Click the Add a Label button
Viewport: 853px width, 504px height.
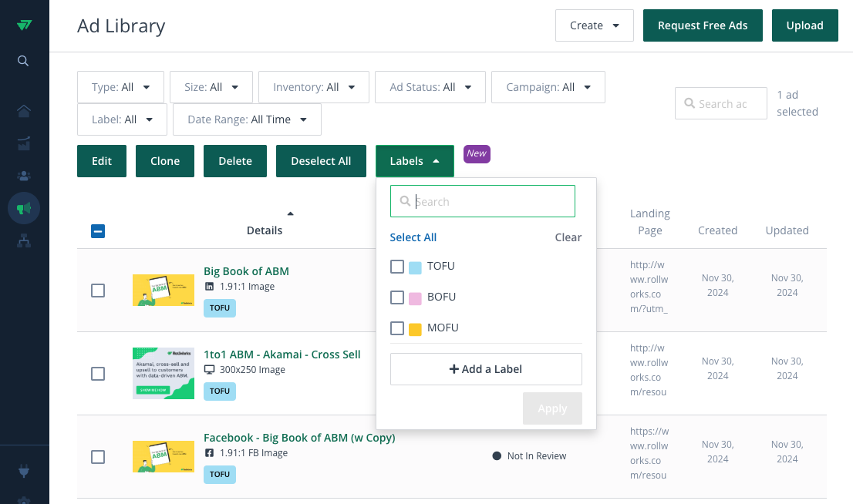coord(486,369)
